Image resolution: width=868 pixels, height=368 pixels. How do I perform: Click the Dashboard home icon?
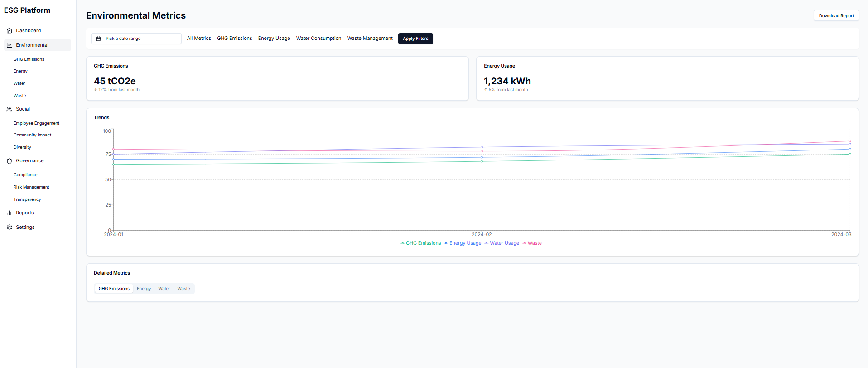point(10,31)
